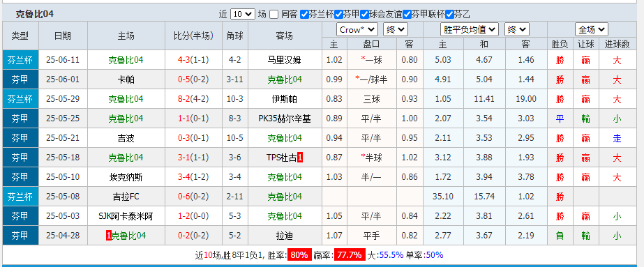This screenshot has height=267, width=644.
Task: Open the 0-6(0-2) score link
Action: pyautogui.click(x=193, y=197)
